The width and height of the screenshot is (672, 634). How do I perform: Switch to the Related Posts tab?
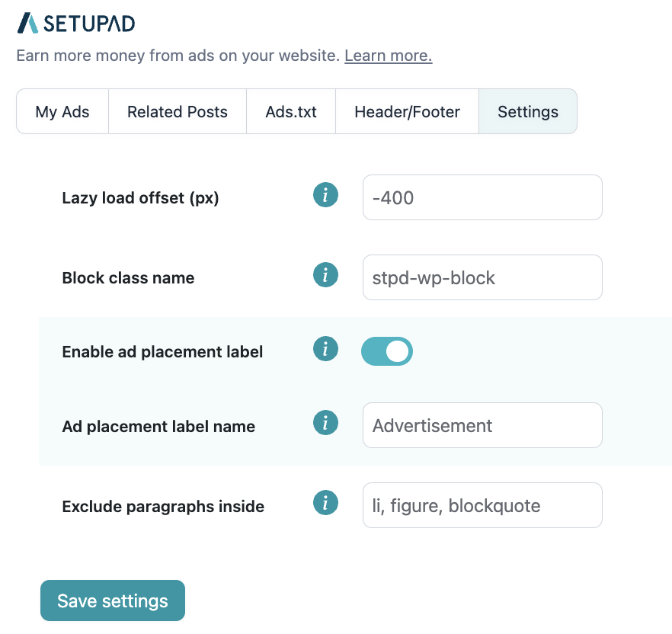178,112
